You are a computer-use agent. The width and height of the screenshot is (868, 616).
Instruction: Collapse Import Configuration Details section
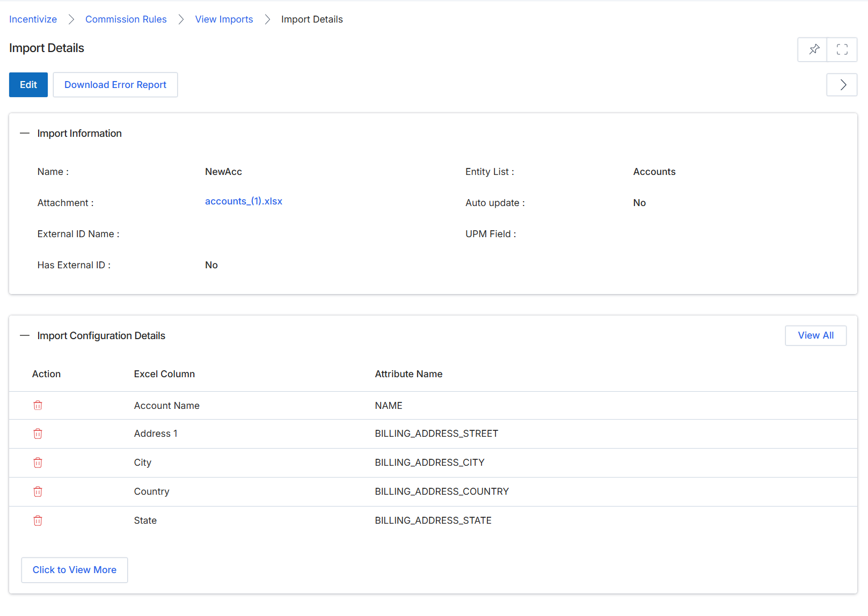(x=25, y=335)
